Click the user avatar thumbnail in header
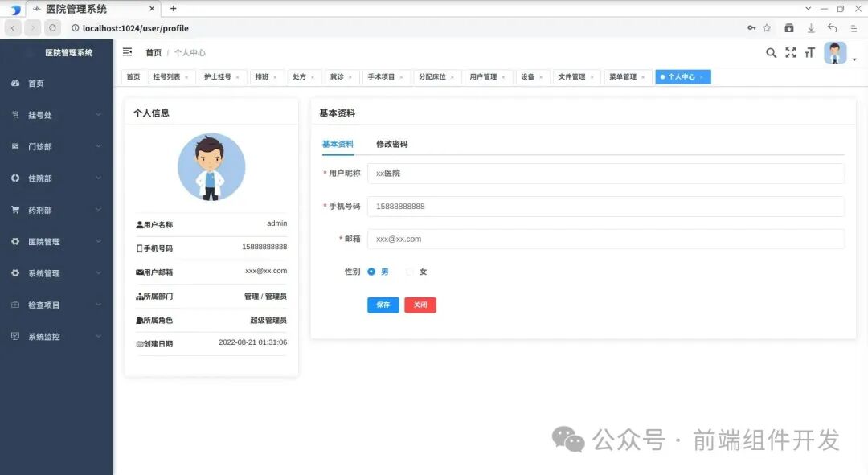Viewport: 868px width, 475px height. point(834,52)
